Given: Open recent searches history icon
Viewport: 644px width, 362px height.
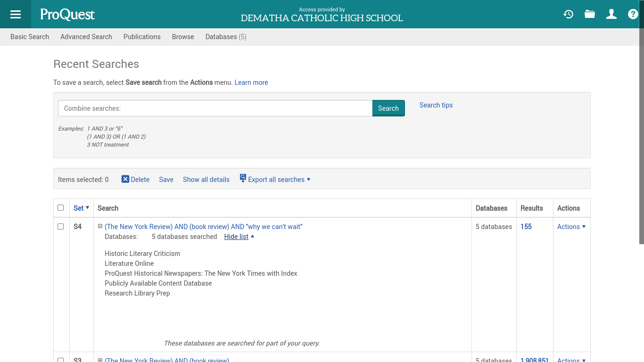Looking at the screenshot, I should [568, 14].
